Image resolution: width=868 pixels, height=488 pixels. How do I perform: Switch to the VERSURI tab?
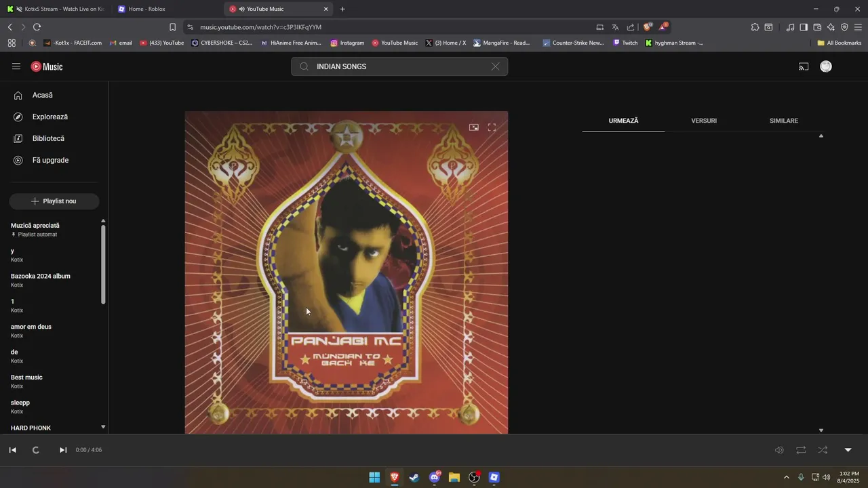tap(704, 121)
